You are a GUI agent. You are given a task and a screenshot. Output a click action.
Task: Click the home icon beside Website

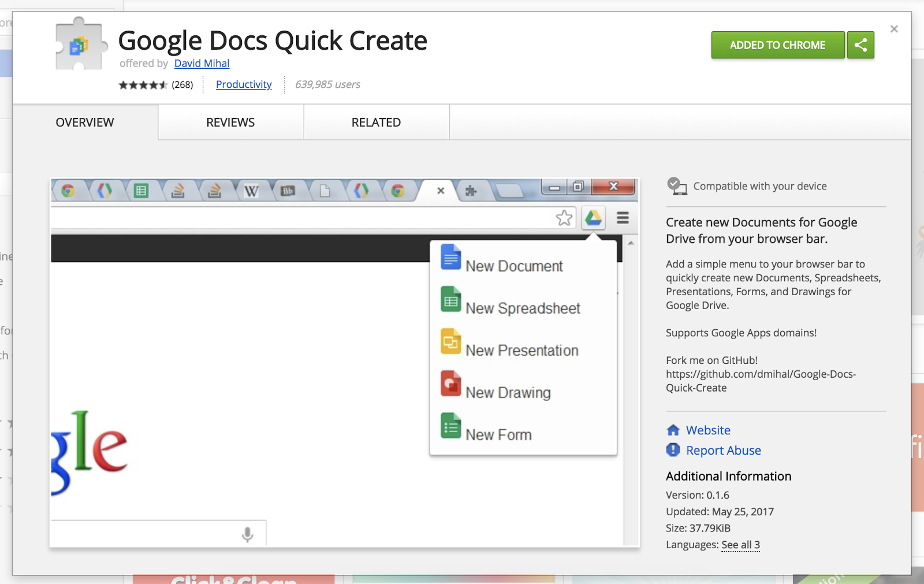(x=673, y=430)
